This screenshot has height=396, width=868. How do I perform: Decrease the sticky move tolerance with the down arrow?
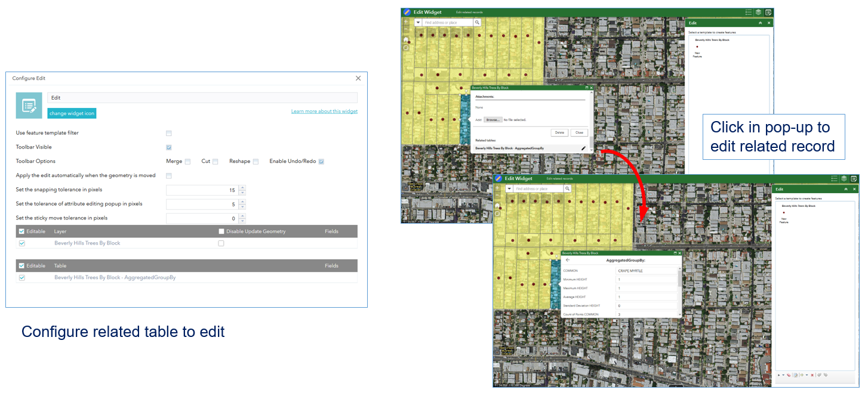pyautogui.click(x=242, y=221)
